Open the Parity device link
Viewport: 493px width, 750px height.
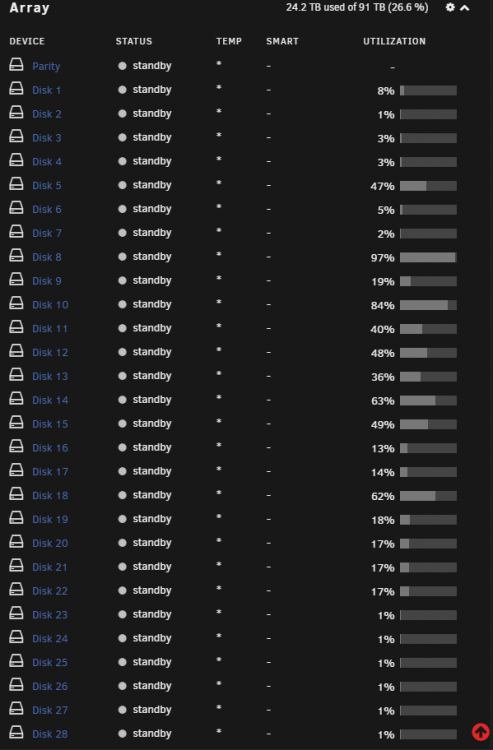click(x=46, y=66)
